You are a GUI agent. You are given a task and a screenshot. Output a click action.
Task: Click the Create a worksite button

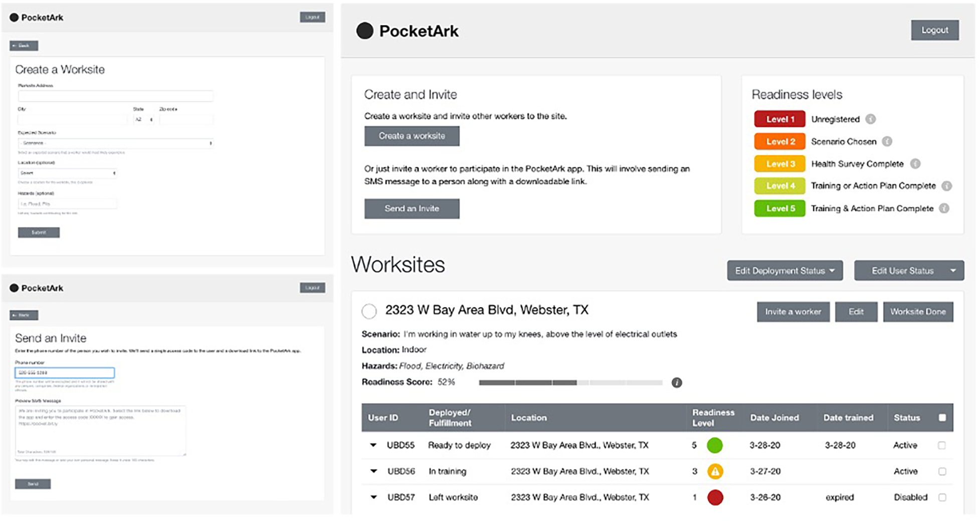(412, 136)
